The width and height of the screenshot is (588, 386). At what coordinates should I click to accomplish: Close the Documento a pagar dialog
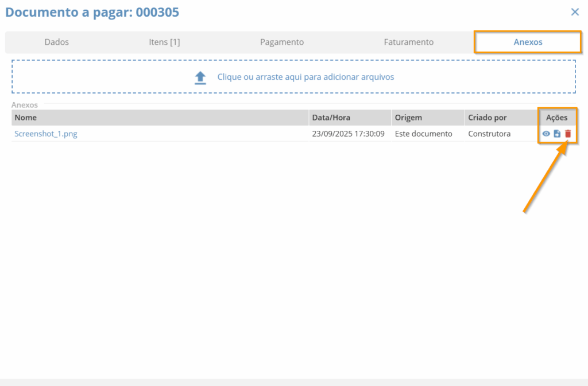point(575,11)
